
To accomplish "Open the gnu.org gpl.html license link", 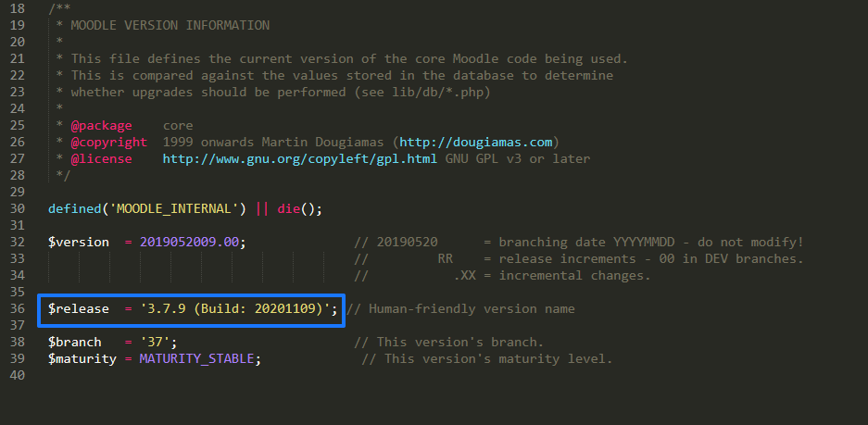I will tap(300, 159).
